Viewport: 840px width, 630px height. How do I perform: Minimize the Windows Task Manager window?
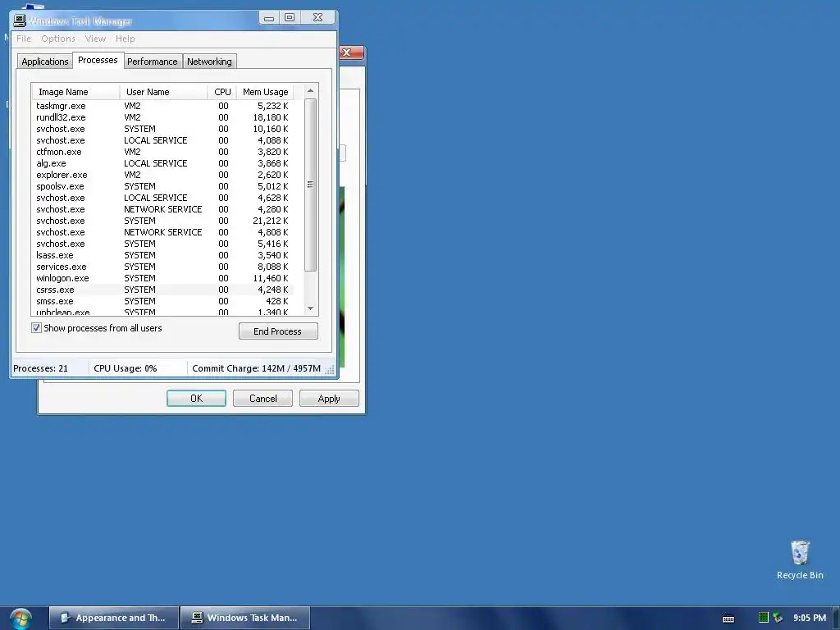click(269, 18)
